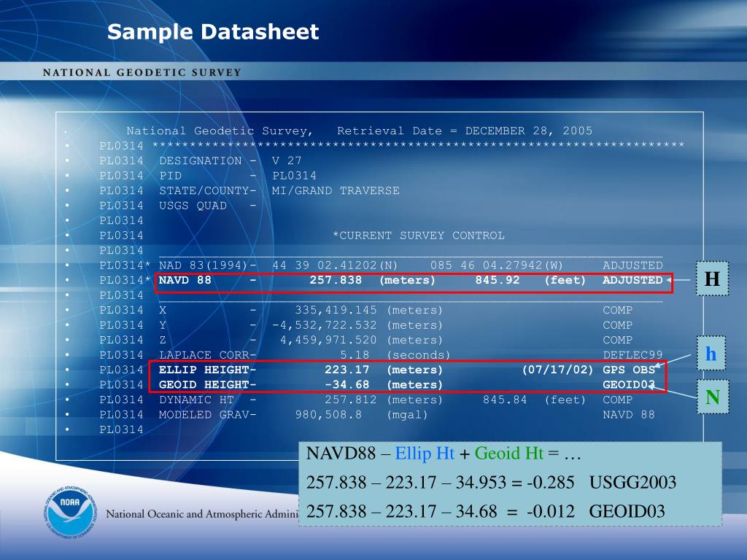Image resolution: width=747 pixels, height=560 pixels.
Task: Click 'NAVD88' in the formula box
Action: tap(341, 454)
